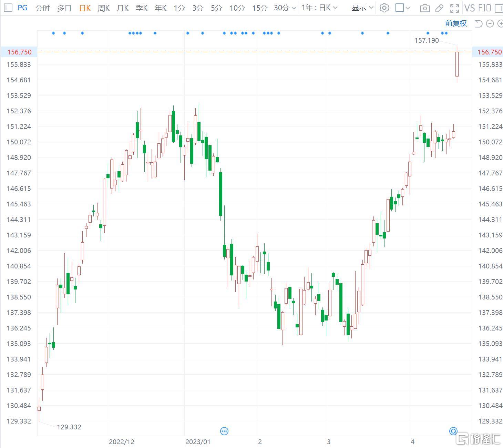
Task: Switch to the 分时 intraday tab
Action: (43, 8)
